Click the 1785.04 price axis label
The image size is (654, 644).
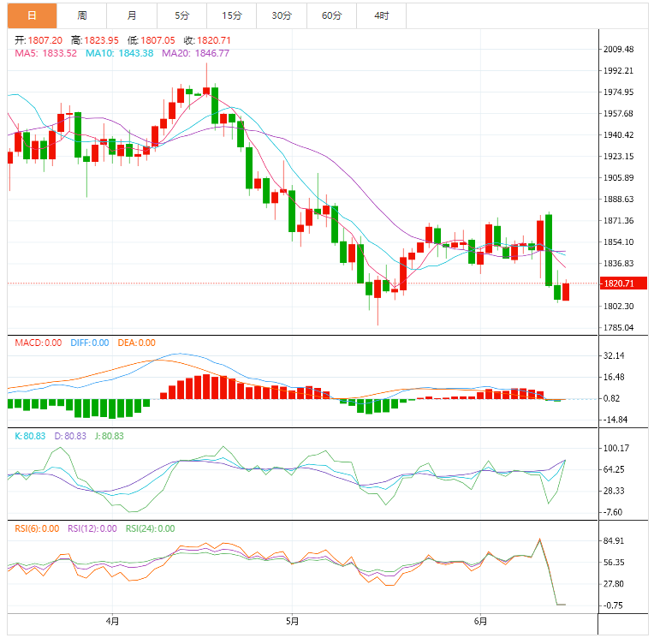pos(619,328)
